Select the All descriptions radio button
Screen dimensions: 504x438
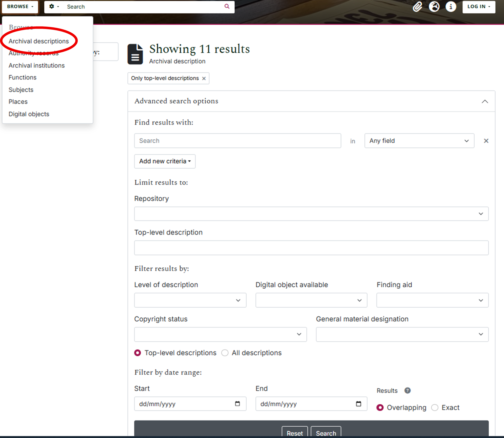point(225,353)
